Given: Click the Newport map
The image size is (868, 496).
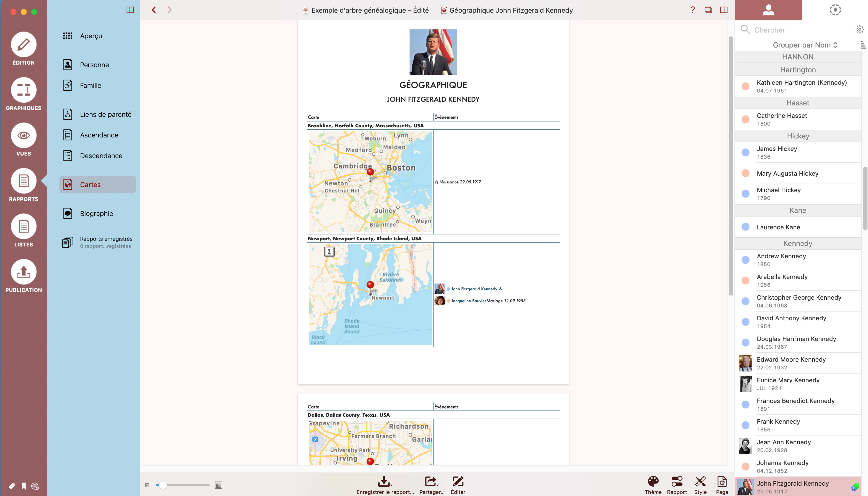Looking at the screenshot, I should tap(370, 295).
